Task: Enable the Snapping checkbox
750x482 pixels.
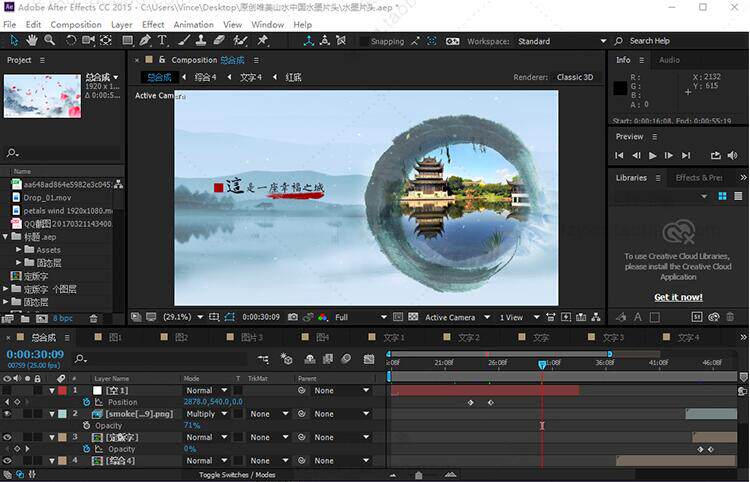Action: tap(362, 42)
